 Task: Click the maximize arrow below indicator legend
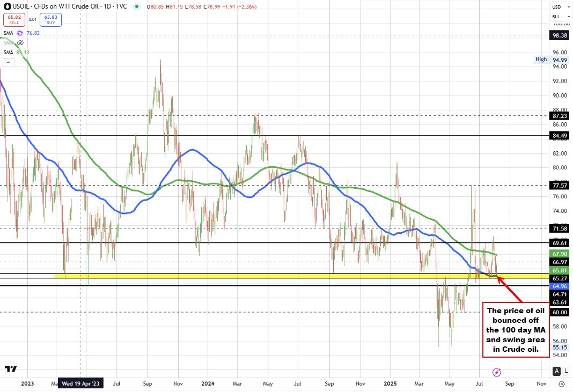click(8, 62)
